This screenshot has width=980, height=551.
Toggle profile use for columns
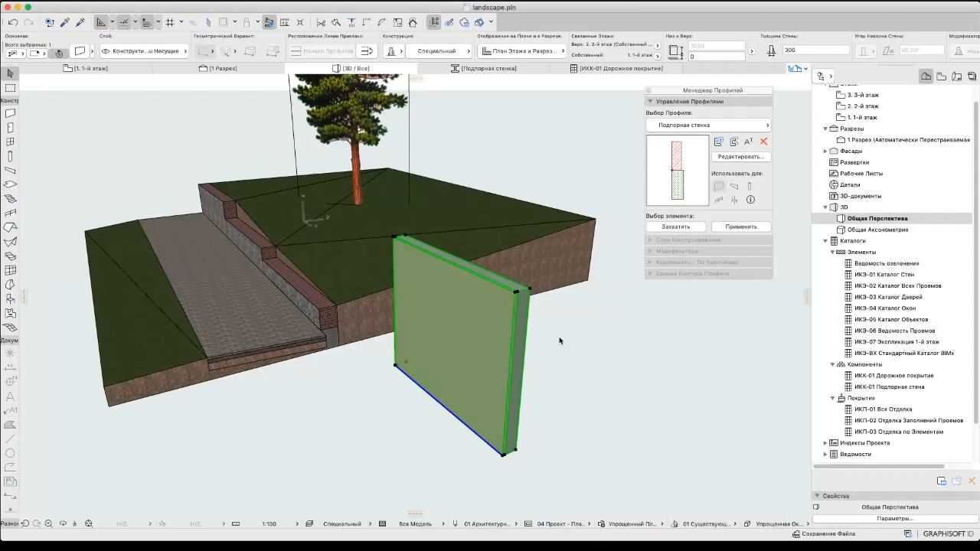(750, 186)
